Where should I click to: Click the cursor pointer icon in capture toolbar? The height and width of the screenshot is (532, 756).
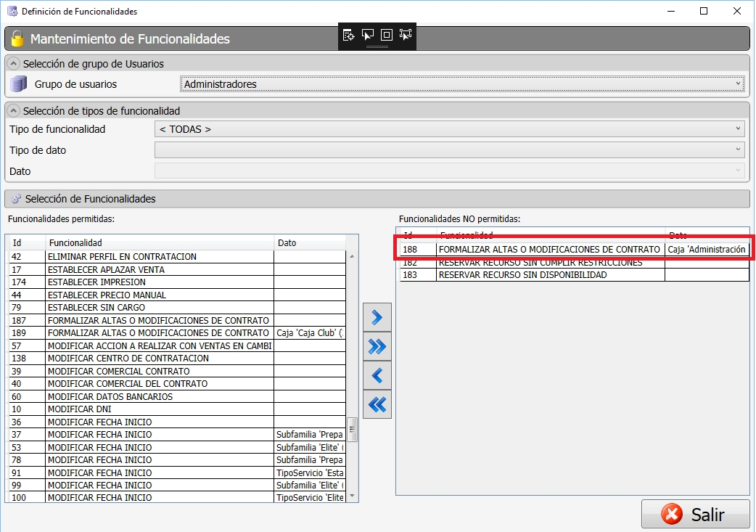click(367, 36)
